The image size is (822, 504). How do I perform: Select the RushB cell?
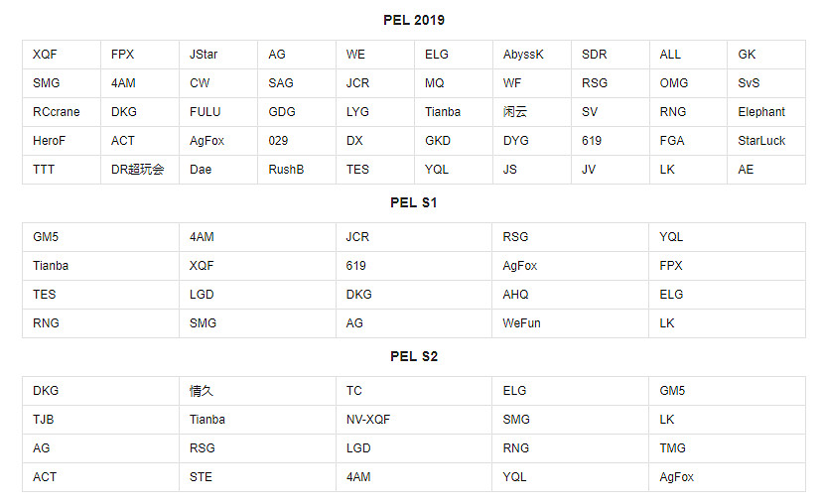[286, 170]
